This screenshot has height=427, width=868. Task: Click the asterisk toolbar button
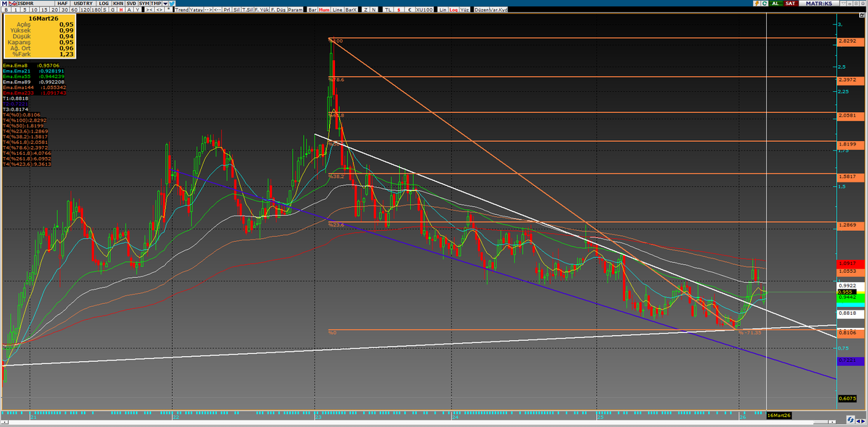169,10
